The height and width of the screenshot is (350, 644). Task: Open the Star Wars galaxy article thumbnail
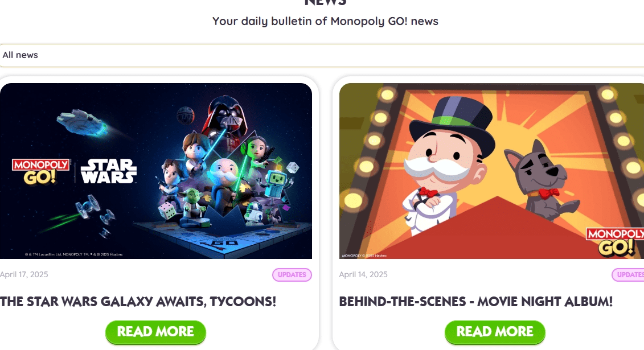(x=156, y=171)
